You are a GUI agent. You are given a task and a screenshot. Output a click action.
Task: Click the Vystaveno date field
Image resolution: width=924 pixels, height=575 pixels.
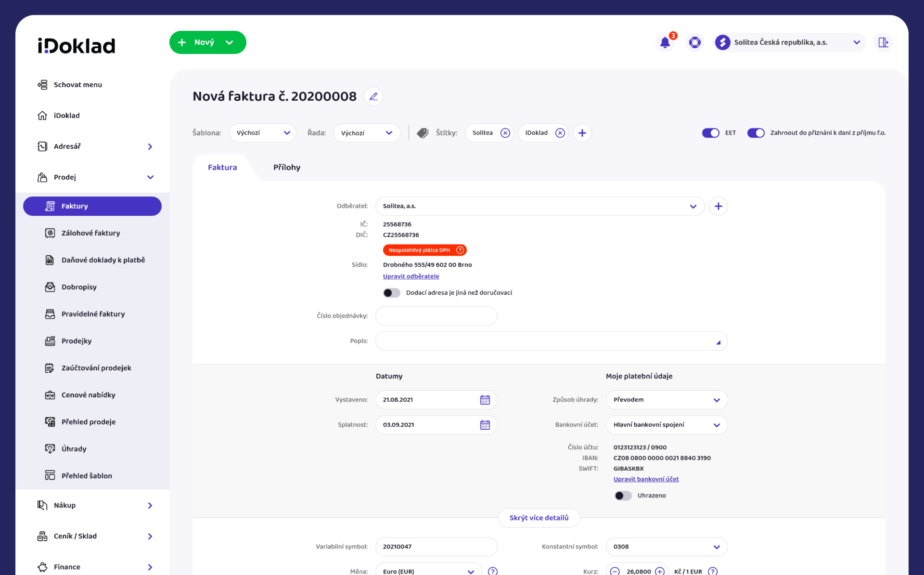pyautogui.click(x=436, y=400)
